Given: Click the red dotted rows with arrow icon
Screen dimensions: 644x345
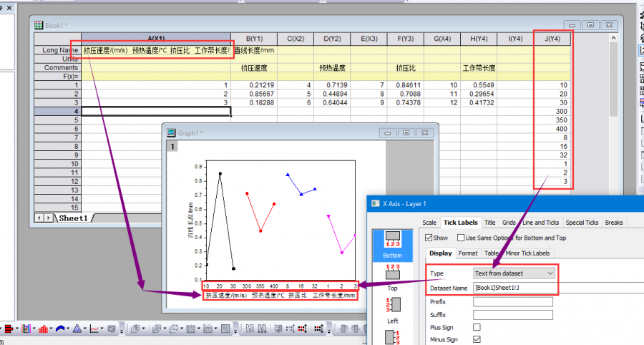Looking at the screenshot, I should pyautogui.click(x=302, y=329).
